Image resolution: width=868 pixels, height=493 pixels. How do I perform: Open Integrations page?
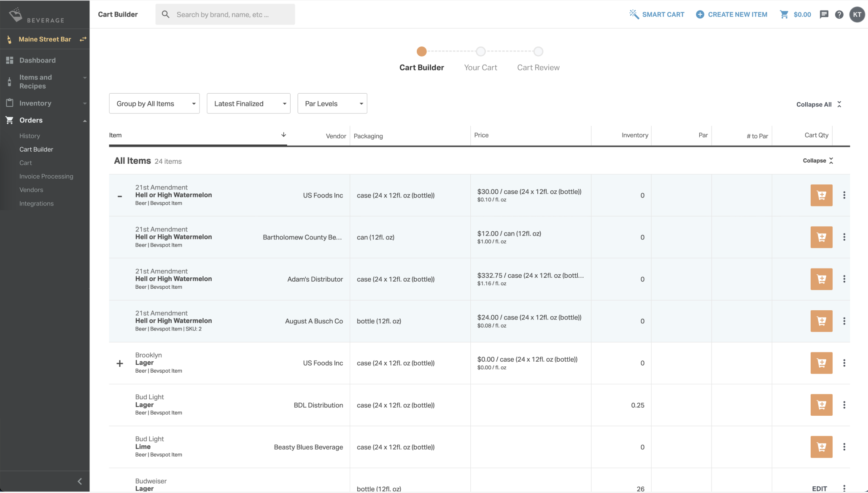click(x=36, y=203)
